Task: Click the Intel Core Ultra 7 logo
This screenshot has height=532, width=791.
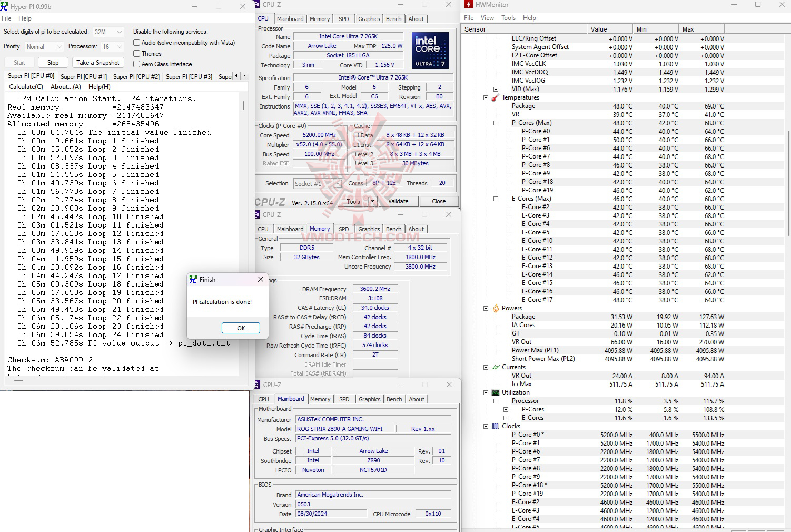Action: coord(430,51)
